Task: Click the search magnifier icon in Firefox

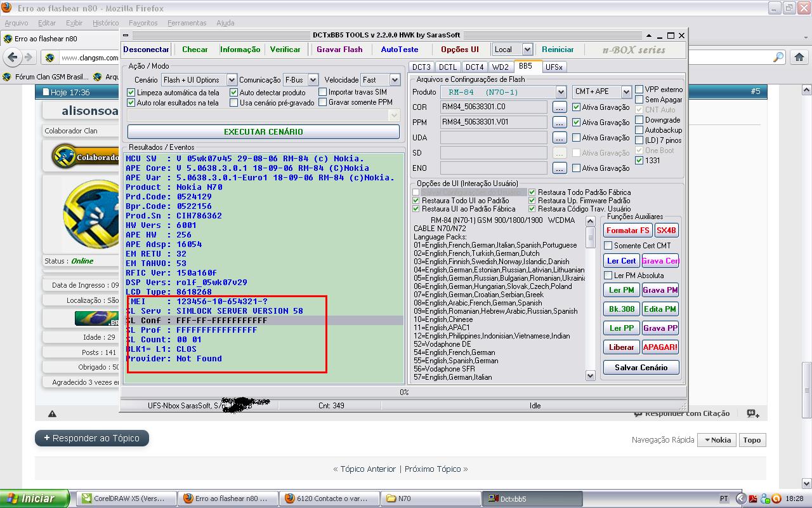Action: click(778, 57)
